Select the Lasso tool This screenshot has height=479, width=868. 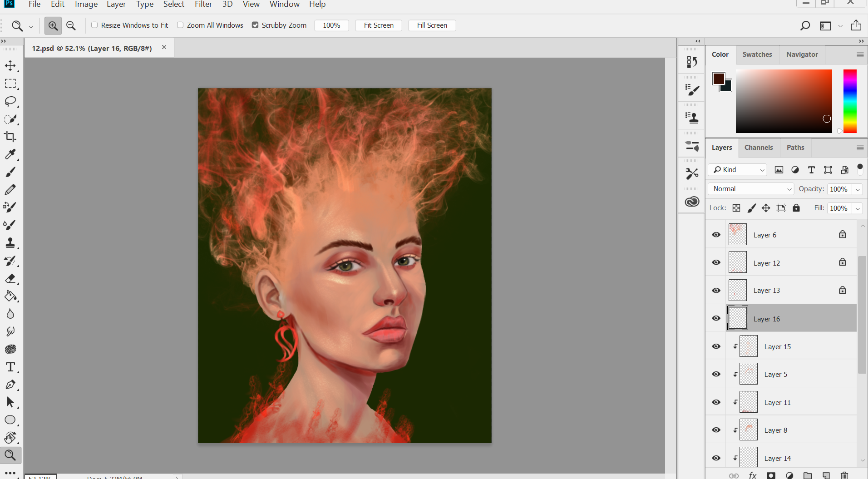pyautogui.click(x=10, y=101)
